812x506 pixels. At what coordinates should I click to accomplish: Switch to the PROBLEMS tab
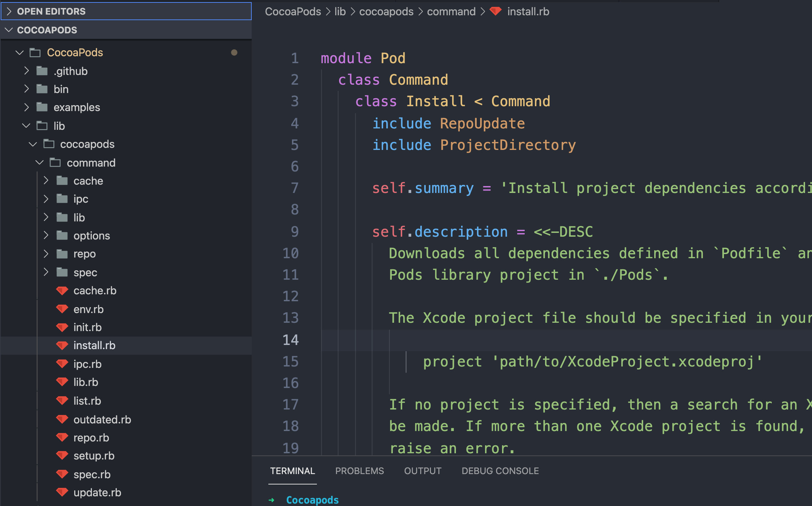click(360, 471)
